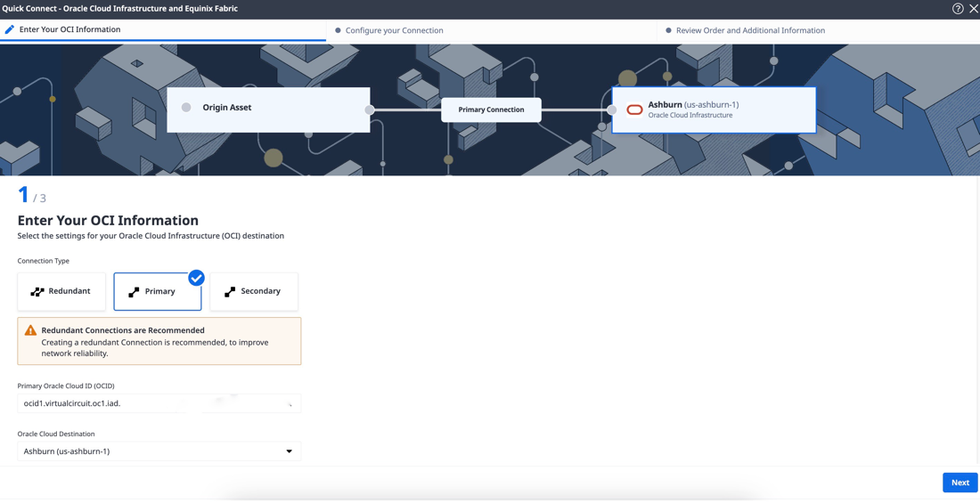
Task: Click the 'Oracle Cloud Destination' label
Action: [x=56, y=434]
